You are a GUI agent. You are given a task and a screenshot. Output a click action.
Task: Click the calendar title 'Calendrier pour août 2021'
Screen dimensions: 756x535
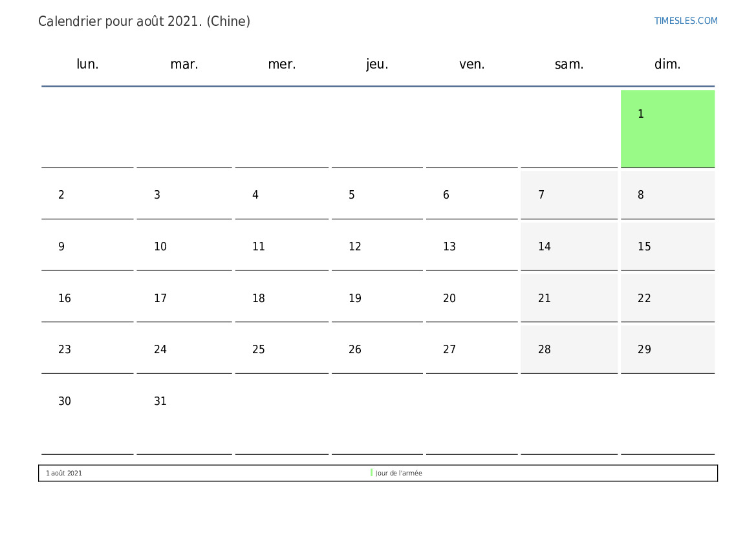click(x=144, y=21)
